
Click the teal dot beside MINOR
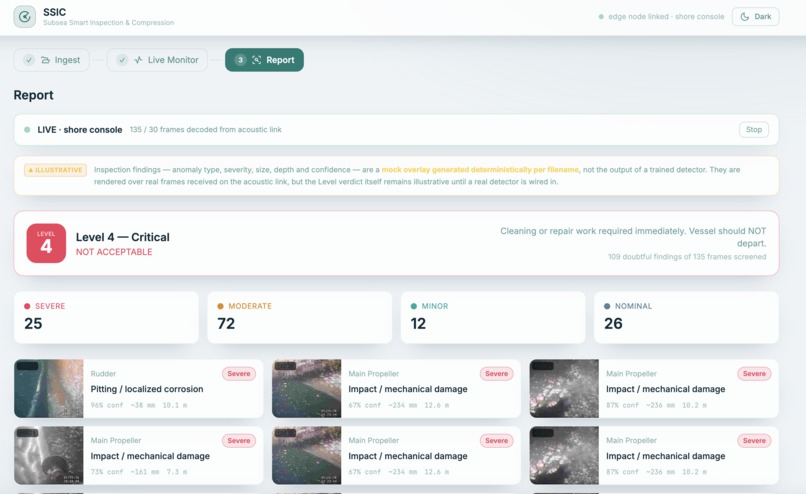click(x=414, y=306)
